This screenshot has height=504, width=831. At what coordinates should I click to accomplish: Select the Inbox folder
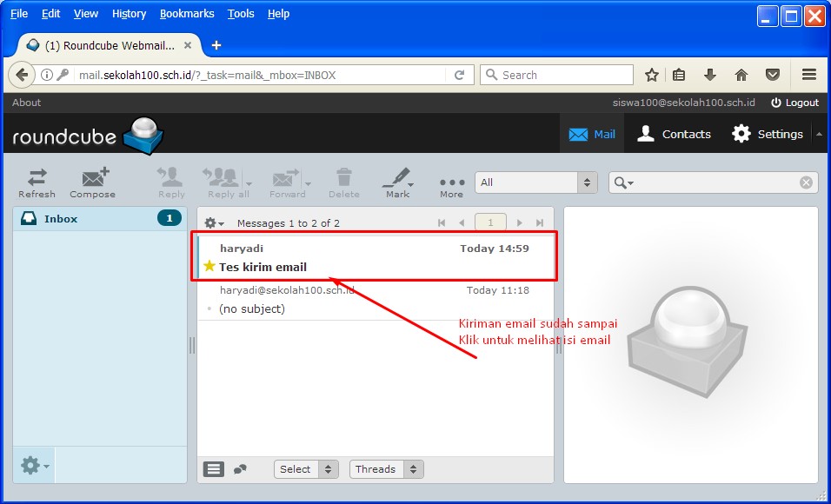[61, 219]
